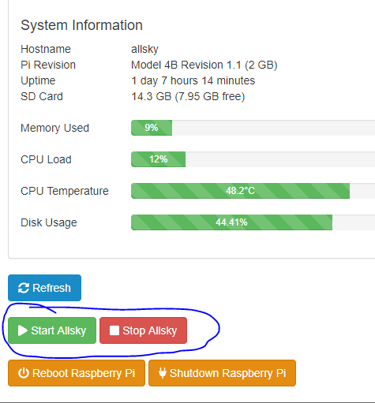Click the System Information heading

coord(82,25)
